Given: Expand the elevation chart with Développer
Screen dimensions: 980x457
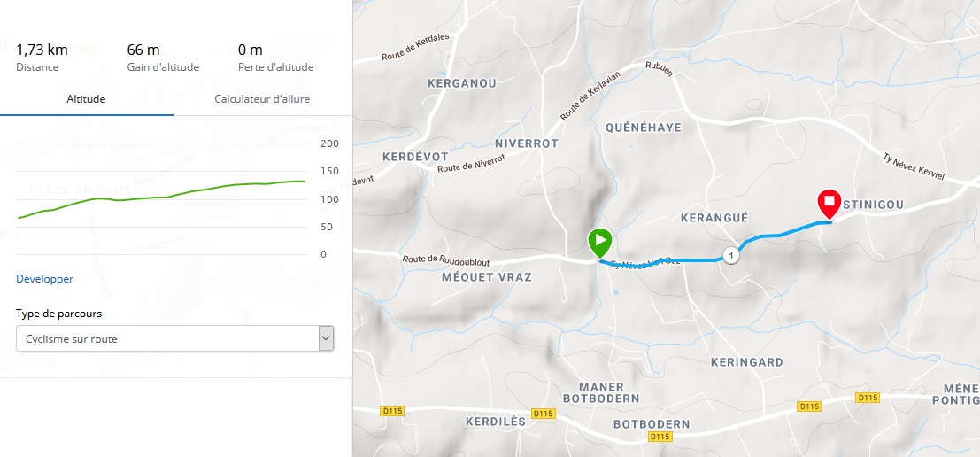Looking at the screenshot, I should pyautogui.click(x=44, y=279).
